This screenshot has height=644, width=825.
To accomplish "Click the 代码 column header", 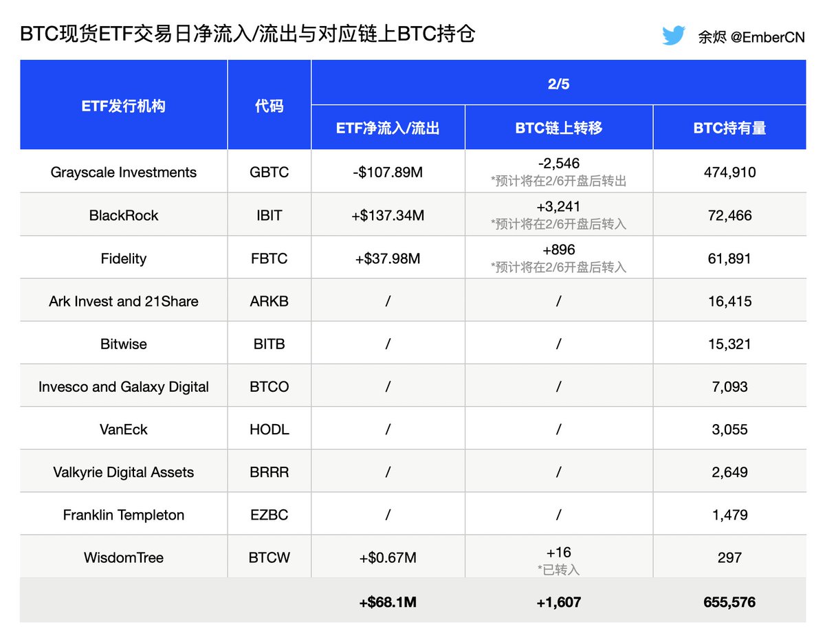I will click(269, 104).
